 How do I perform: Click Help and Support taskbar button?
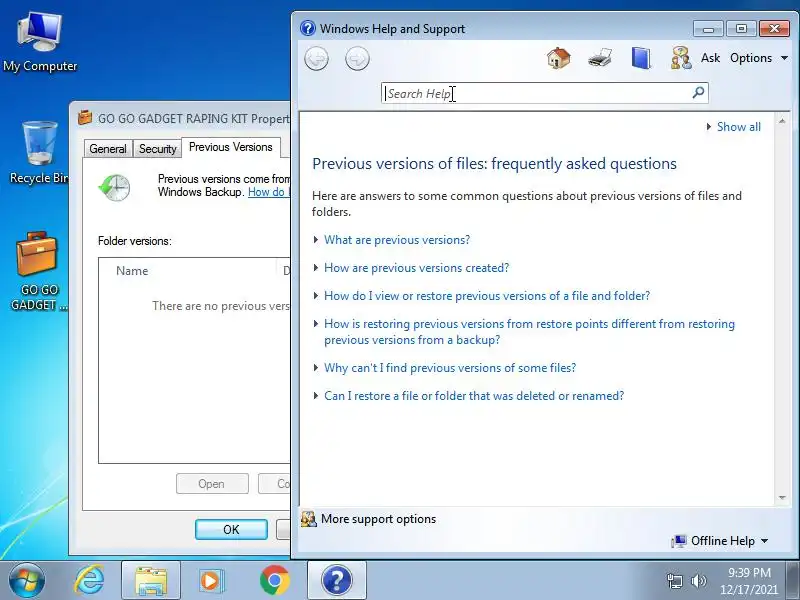coord(337,581)
